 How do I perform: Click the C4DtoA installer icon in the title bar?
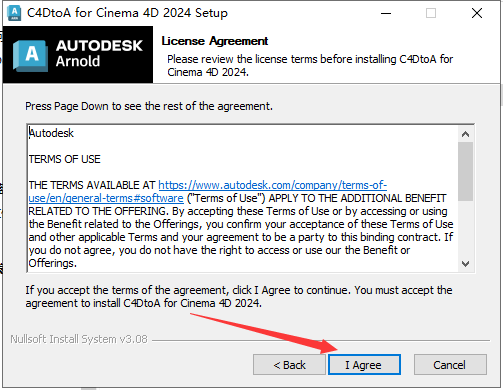[x=14, y=13]
